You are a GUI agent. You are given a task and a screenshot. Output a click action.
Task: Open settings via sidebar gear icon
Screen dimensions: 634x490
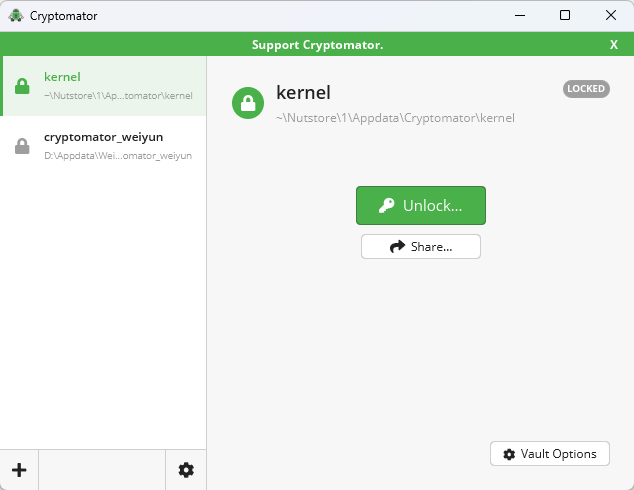[x=186, y=470]
